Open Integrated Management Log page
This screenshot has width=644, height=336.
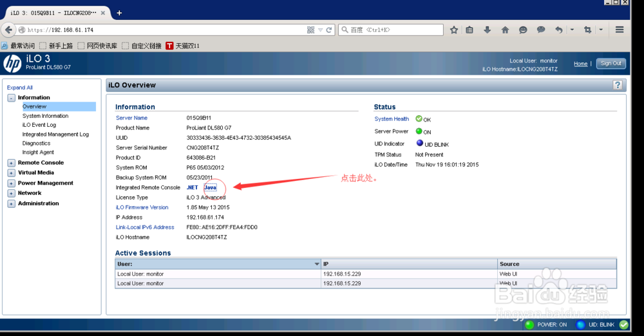(55, 135)
